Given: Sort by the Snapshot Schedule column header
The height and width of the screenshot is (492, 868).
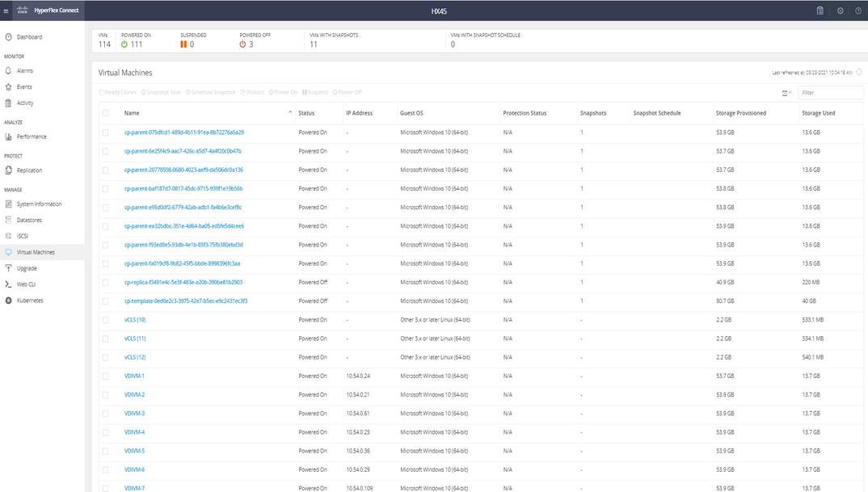Looking at the screenshot, I should point(657,113).
